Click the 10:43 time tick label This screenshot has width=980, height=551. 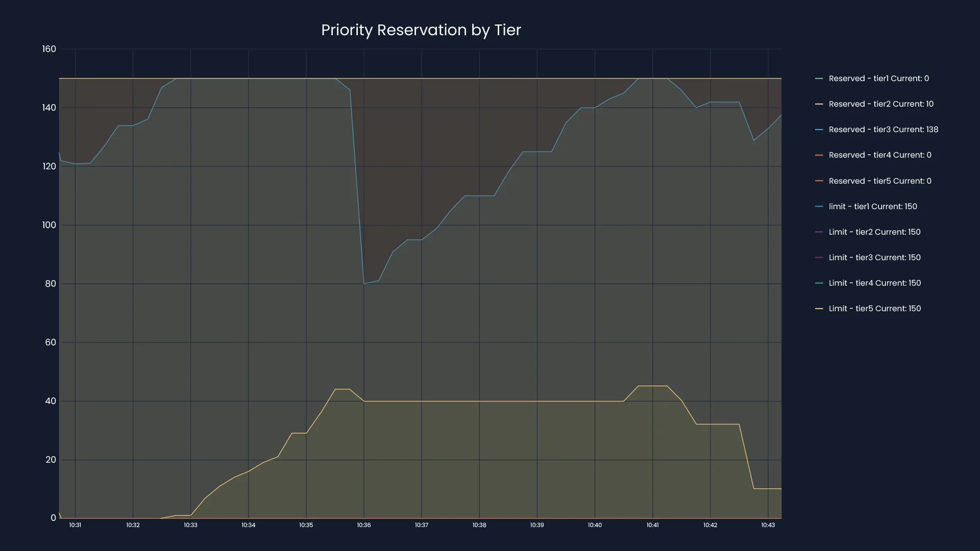click(x=768, y=525)
